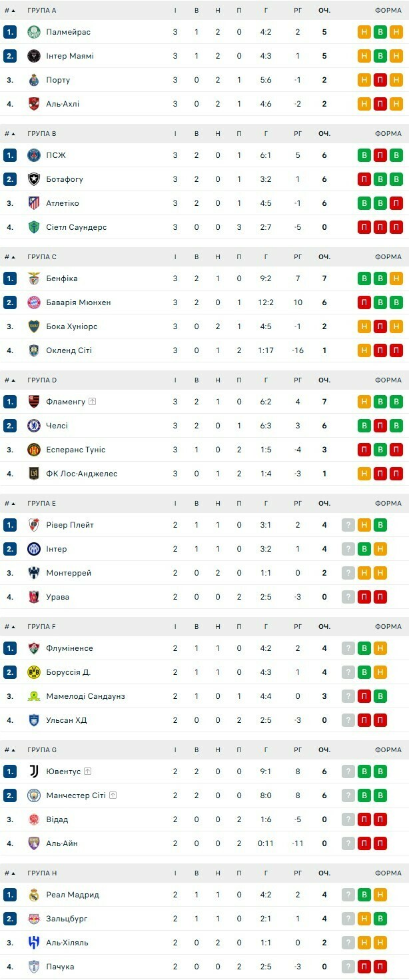
Task: Click the Palmeiras club crest icon
Action: point(34,32)
